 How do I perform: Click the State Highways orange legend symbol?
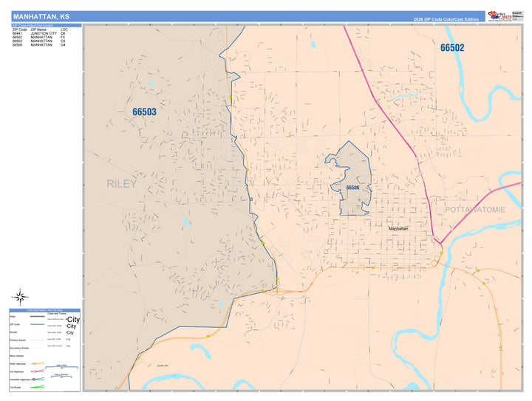(38, 363)
